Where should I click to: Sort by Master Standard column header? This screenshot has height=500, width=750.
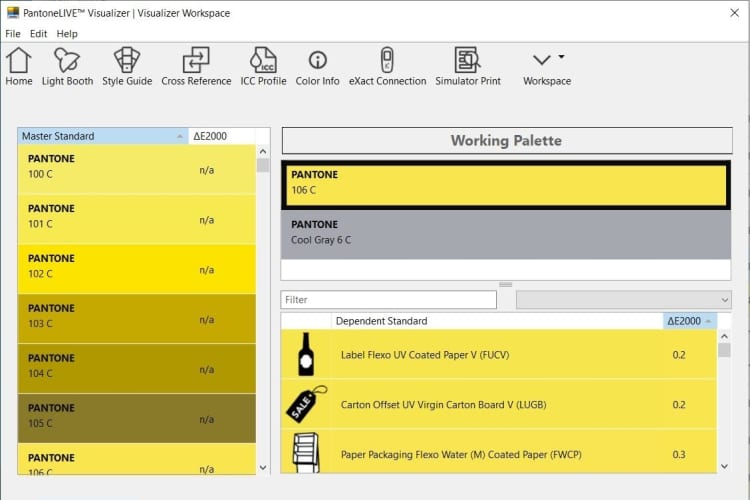coord(103,136)
